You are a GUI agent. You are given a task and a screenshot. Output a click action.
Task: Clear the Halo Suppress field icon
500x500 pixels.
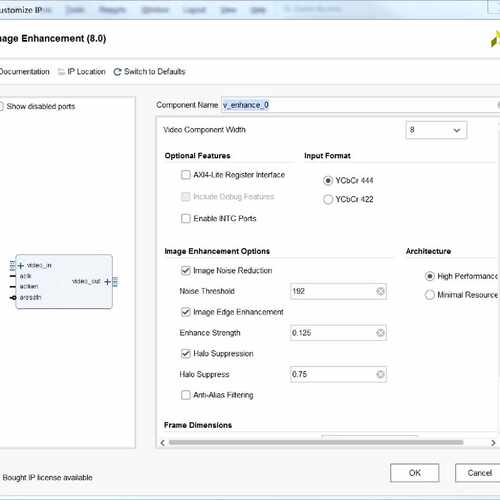point(380,374)
